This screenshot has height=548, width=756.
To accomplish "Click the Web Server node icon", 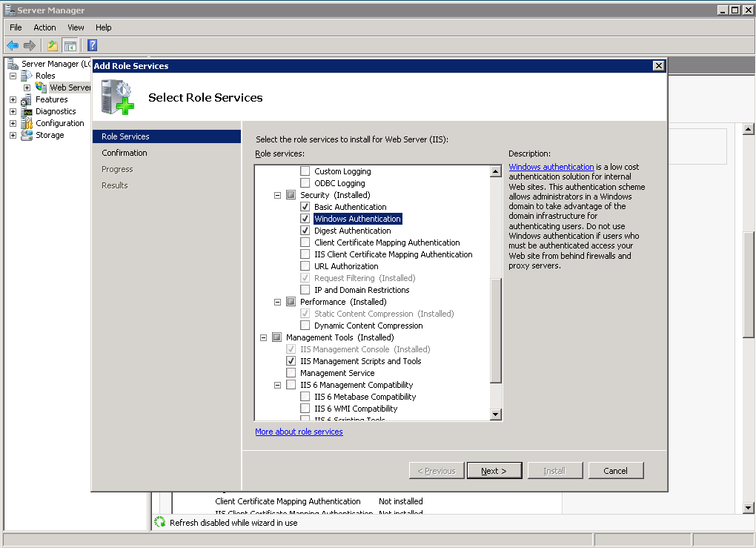I will coord(41,88).
